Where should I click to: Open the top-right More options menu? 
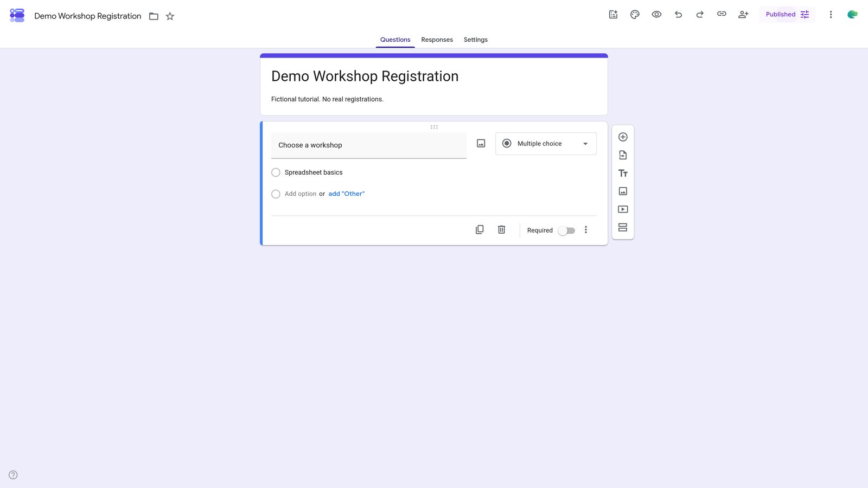click(831, 15)
